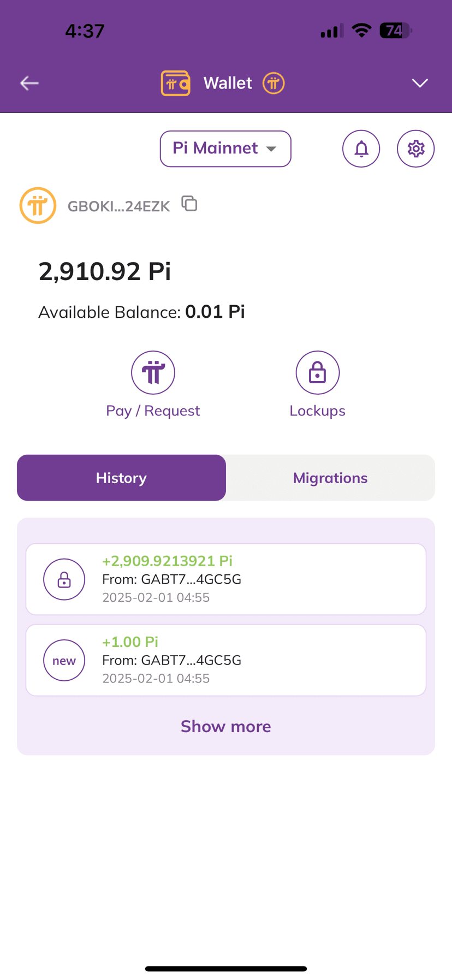
Task: Open Pay / Request
Action: pos(153,385)
